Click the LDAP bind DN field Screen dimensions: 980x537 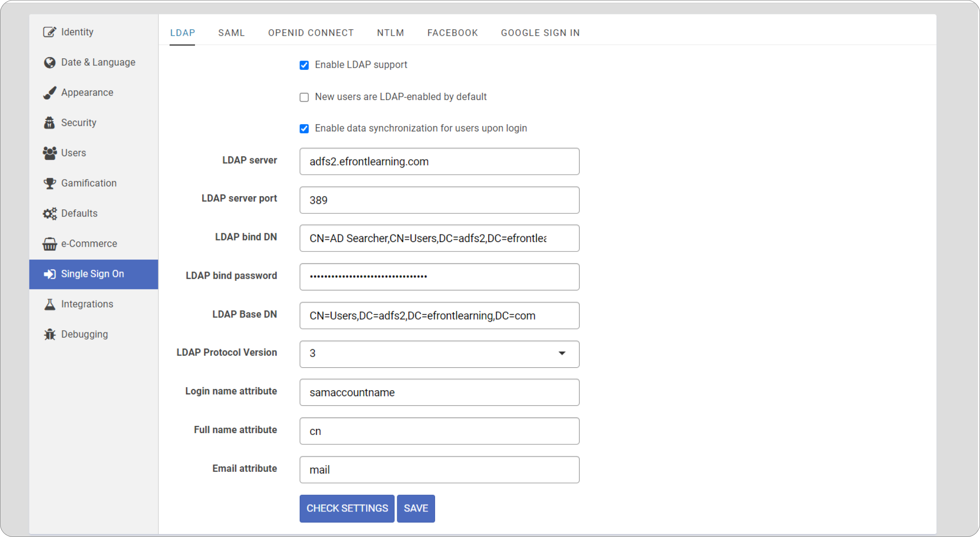439,238
